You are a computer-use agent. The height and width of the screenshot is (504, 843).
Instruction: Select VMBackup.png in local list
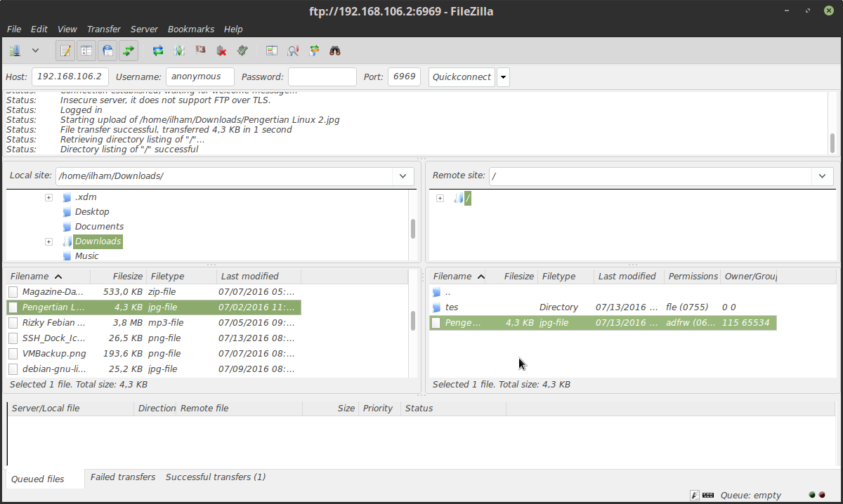tap(154, 354)
